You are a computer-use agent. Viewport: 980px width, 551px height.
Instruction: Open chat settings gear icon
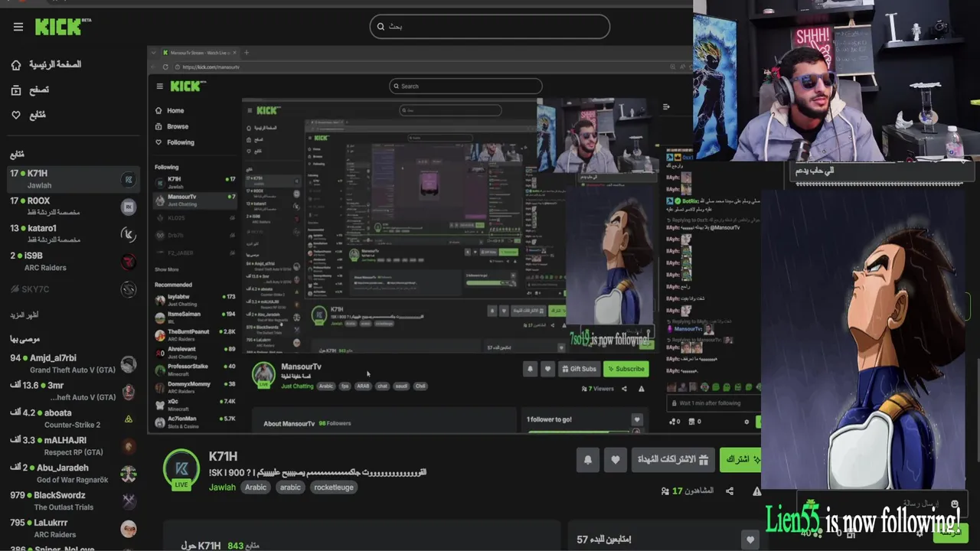(x=746, y=422)
